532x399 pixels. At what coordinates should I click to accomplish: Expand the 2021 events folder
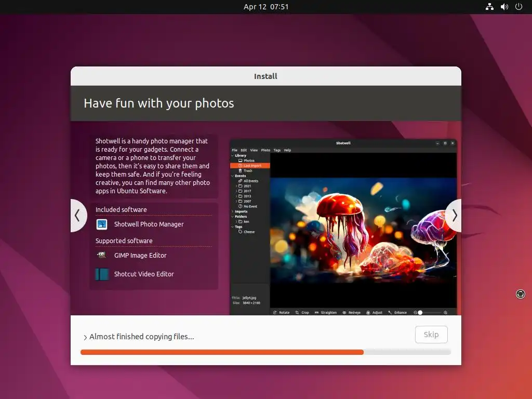236,186
